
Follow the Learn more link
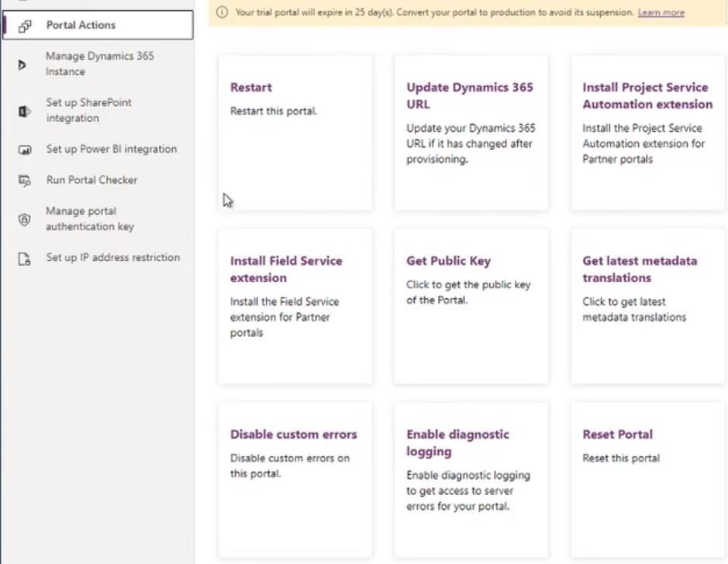pyautogui.click(x=661, y=12)
